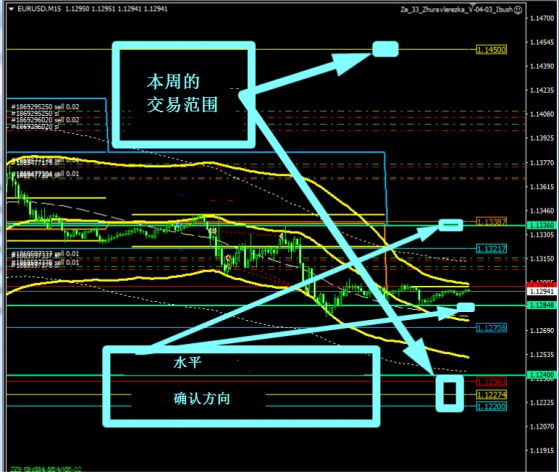Click 1.14700 on the price scale
Viewport: 559px width, 472px height.
click(542, 18)
